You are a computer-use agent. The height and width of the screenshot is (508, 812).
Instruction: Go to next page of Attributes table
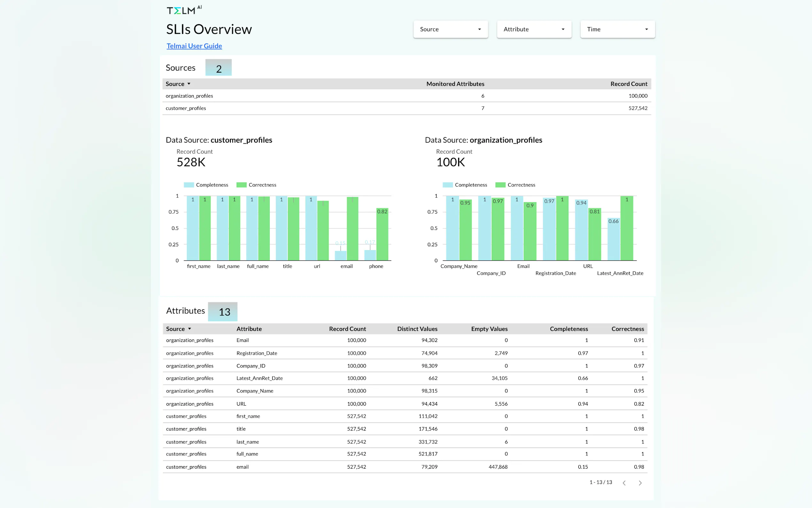[x=640, y=483]
